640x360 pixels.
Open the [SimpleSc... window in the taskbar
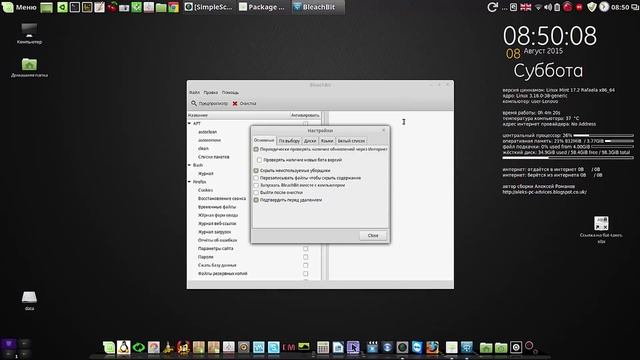click(208, 7)
